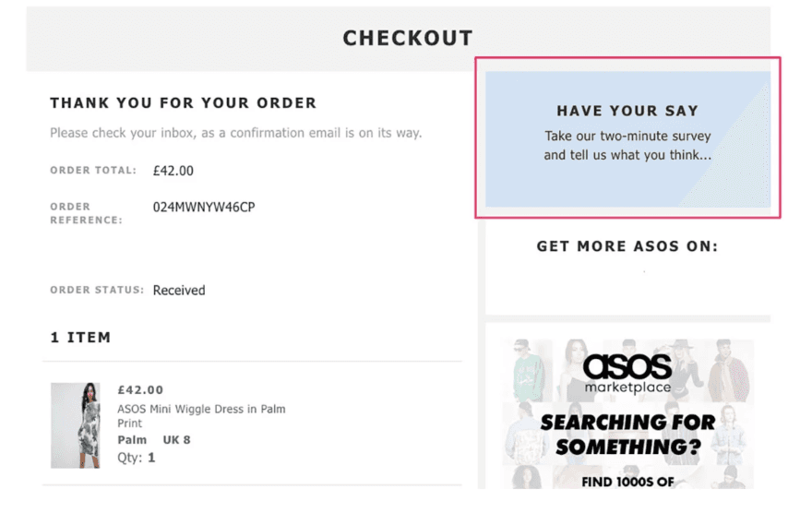
Task: Click the confirmation email notice text
Action: pyautogui.click(x=235, y=133)
